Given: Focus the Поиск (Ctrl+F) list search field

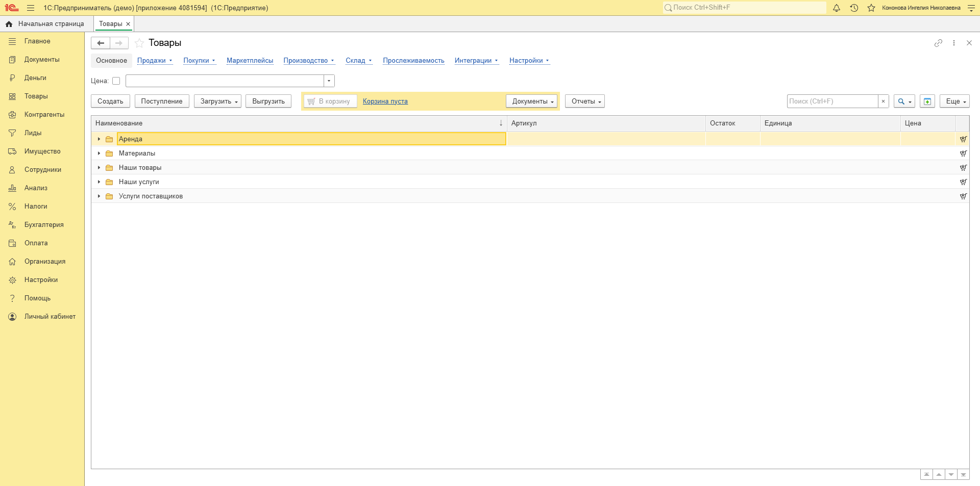Looking at the screenshot, I should click(832, 101).
